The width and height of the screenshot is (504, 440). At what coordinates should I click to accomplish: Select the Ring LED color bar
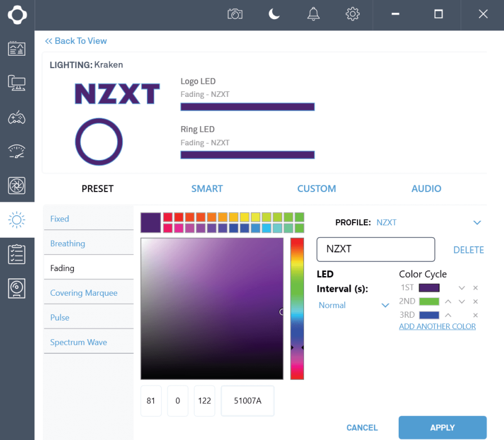(x=248, y=155)
